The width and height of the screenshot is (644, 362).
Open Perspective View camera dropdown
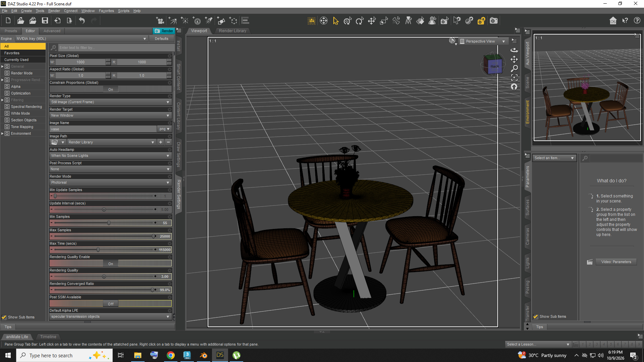[x=483, y=41]
